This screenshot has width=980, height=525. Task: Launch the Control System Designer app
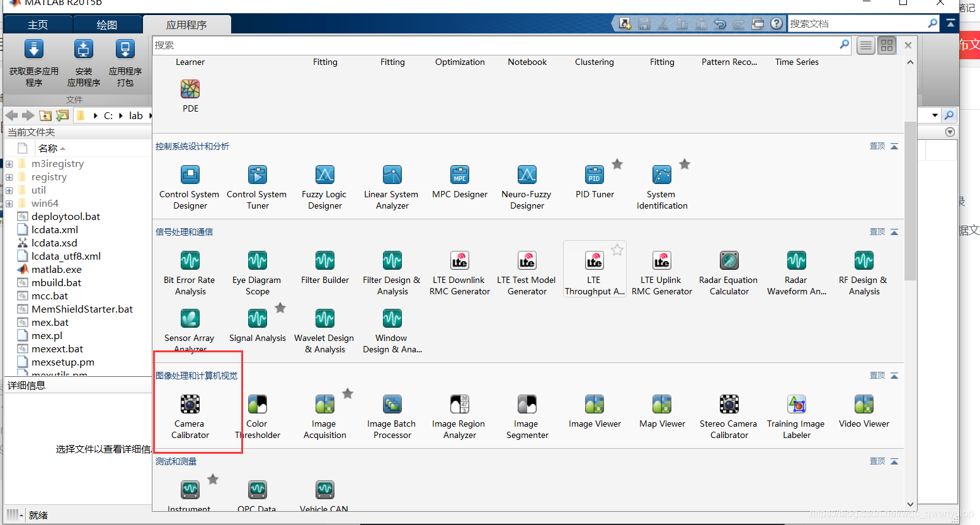(190, 187)
